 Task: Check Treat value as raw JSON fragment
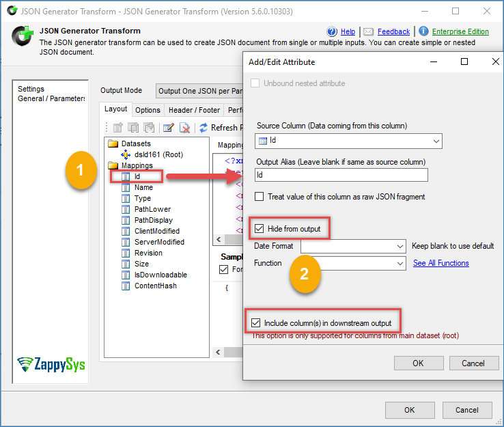point(259,197)
